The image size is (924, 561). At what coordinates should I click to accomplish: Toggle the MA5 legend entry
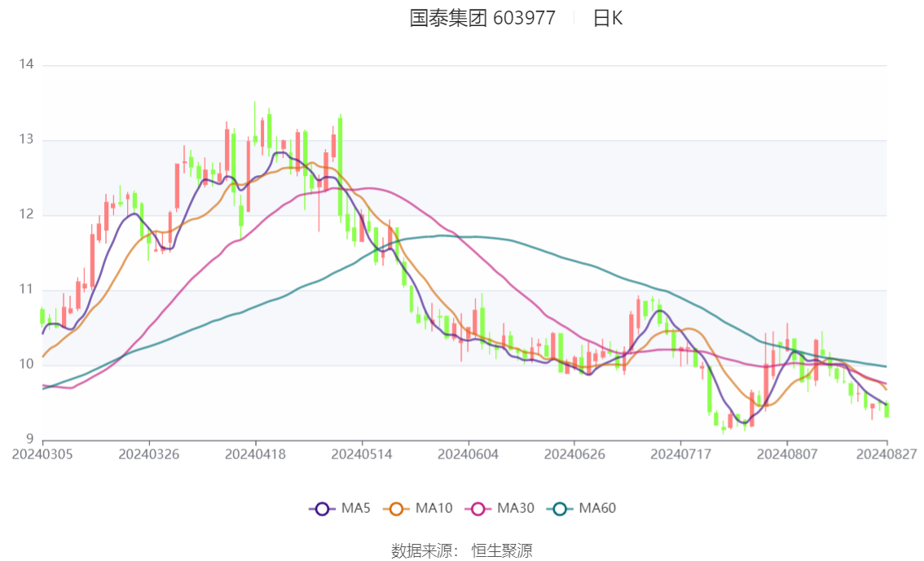pos(340,508)
